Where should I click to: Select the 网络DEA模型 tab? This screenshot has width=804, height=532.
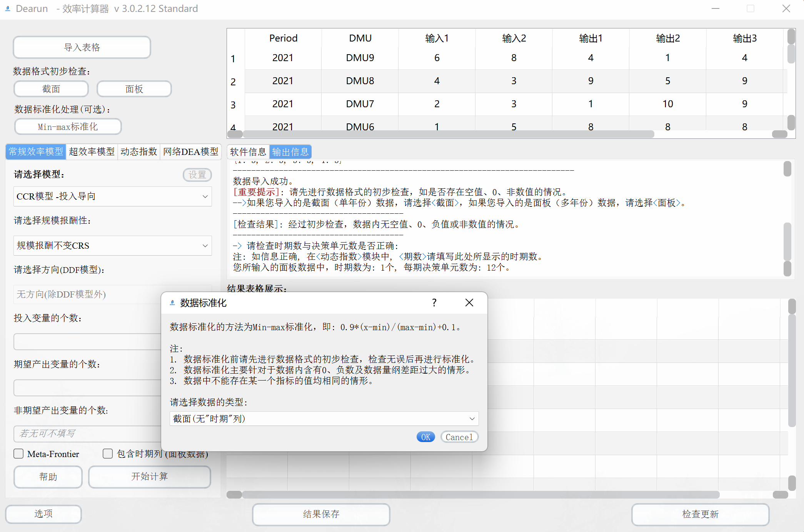tap(190, 152)
